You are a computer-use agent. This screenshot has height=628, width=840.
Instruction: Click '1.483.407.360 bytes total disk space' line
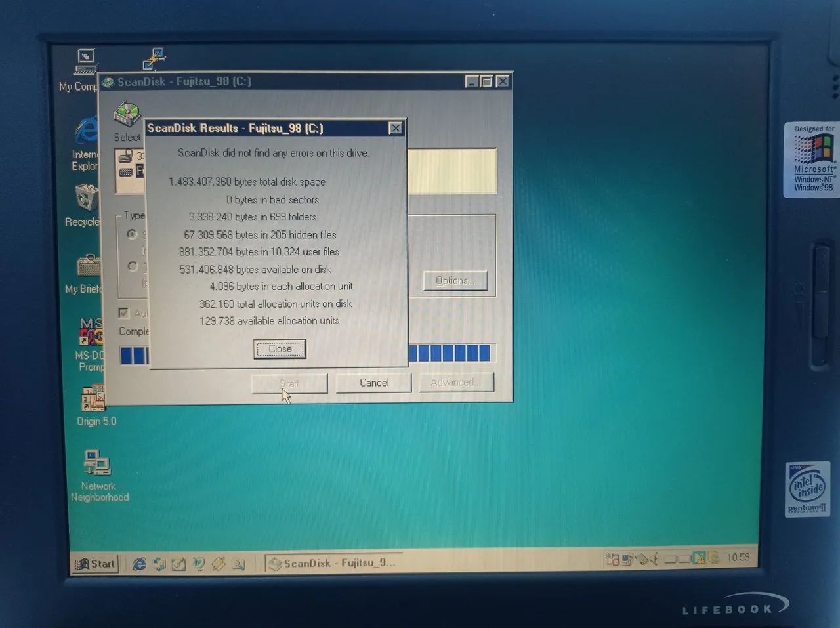pyautogui.click(x=247, y=182)
